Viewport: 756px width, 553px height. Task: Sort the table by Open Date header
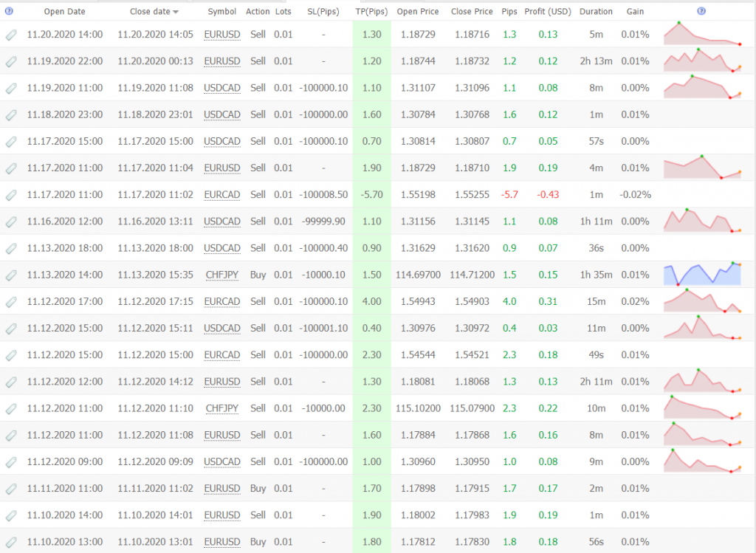click(x=64, y=12)
